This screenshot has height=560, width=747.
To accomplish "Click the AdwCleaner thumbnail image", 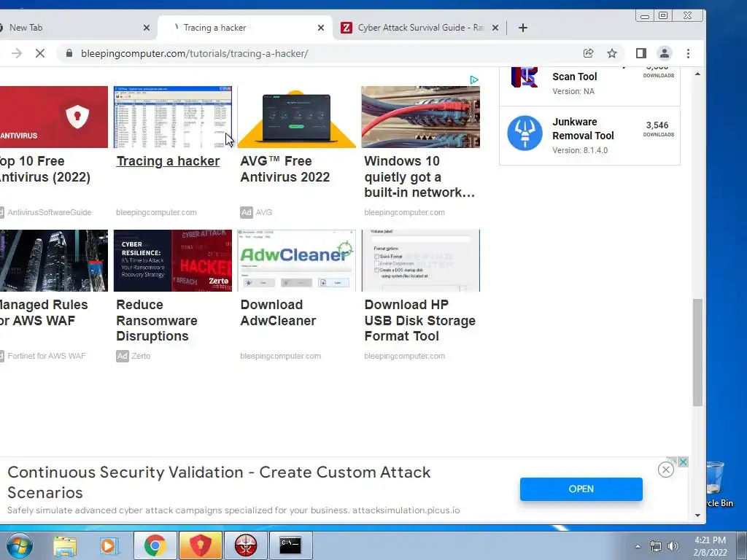I will (x=296, y=260).
